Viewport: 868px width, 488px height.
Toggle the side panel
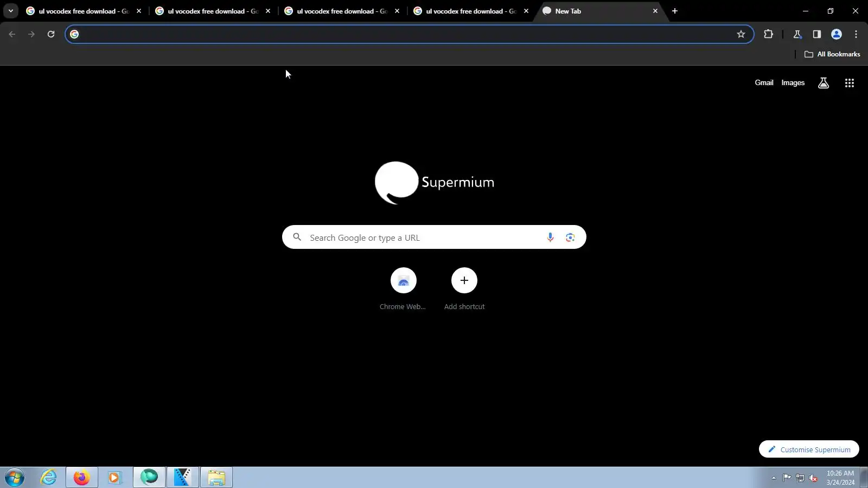click(817, 34)
